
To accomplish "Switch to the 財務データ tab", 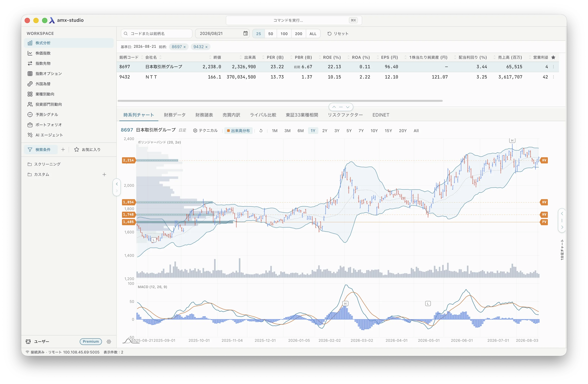I will [175, 115].
